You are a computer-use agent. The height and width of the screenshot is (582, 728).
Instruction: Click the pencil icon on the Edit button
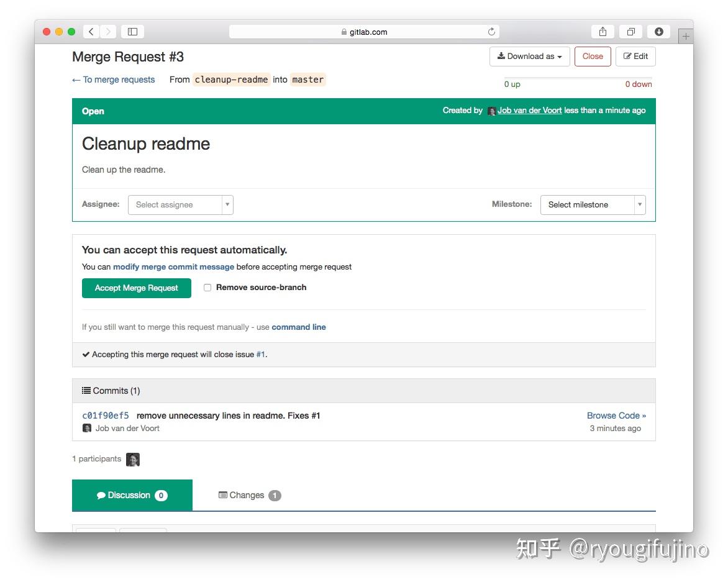(627, 56)
